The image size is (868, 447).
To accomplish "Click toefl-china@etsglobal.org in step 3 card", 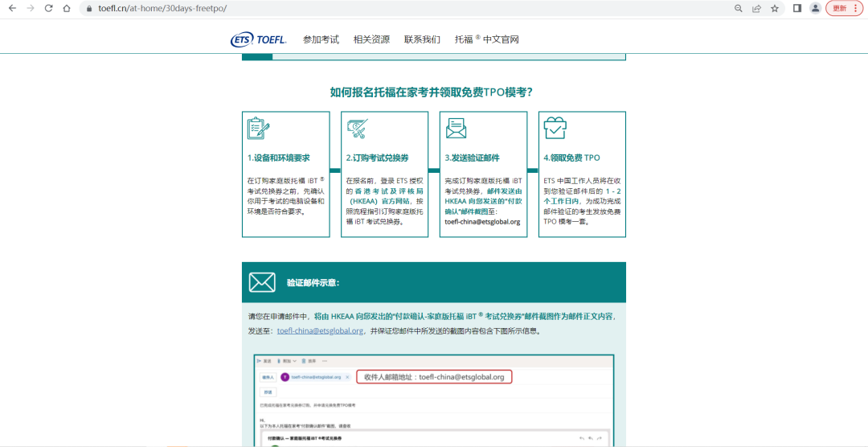I will (x=482, y=222).
